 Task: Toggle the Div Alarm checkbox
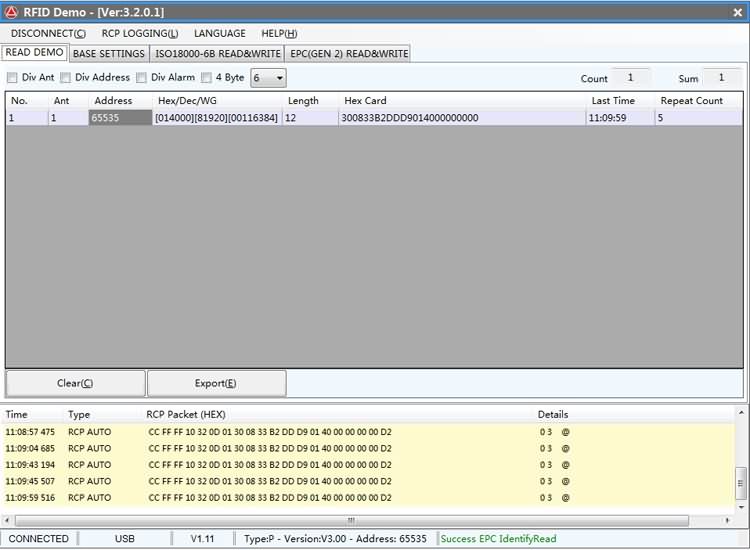click(141, 77)
